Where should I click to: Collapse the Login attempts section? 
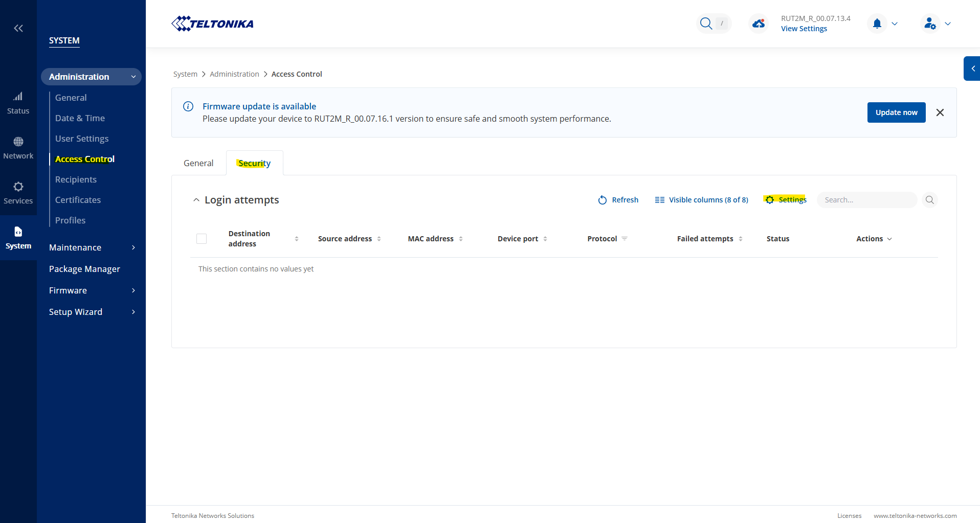pyautogui.click(x=196, y=200)
